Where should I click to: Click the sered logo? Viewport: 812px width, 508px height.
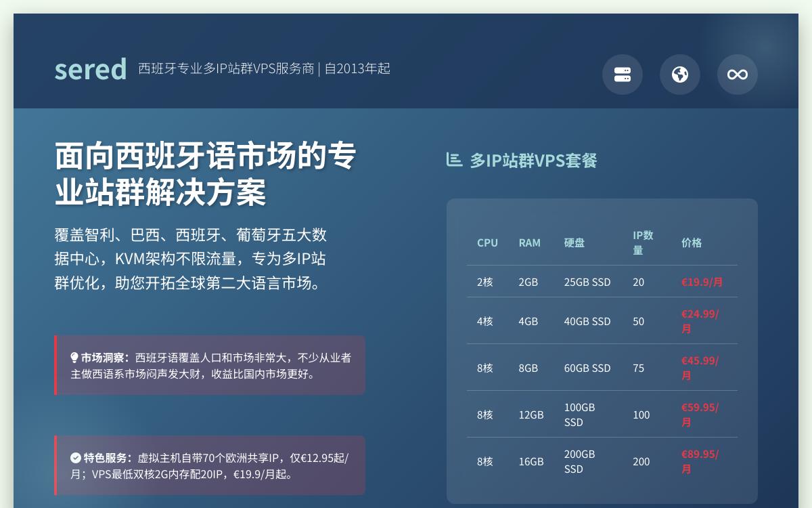[x=90, y=68]
